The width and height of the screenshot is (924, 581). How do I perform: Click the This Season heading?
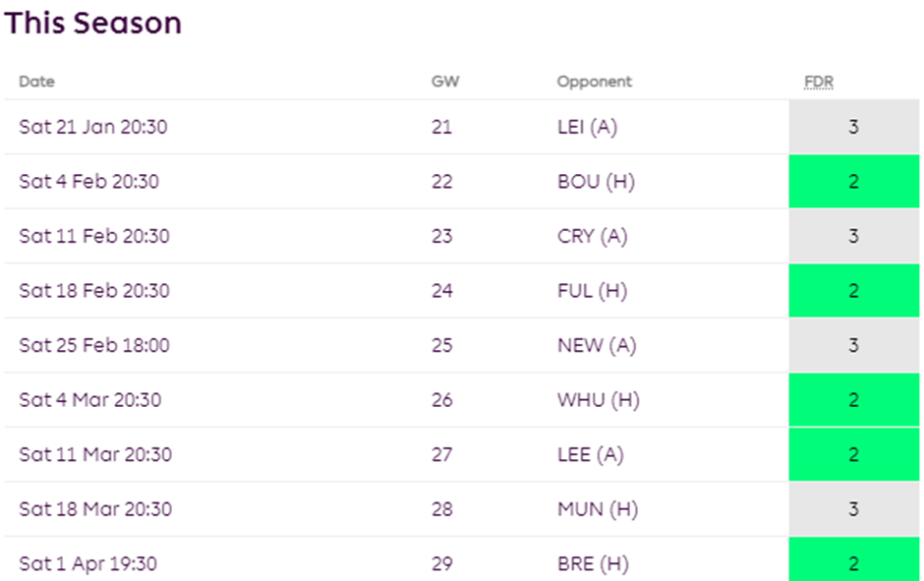click(x=92, y=24)
